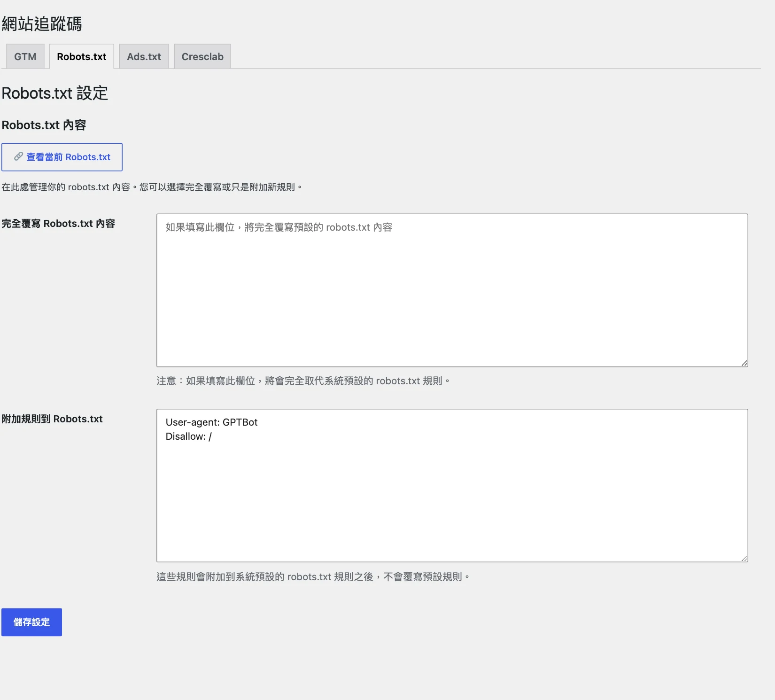This screenshot has width=775, height=700.
Task: Click the 附加規則到 Robots.txt label
Action: coord(52,419)
